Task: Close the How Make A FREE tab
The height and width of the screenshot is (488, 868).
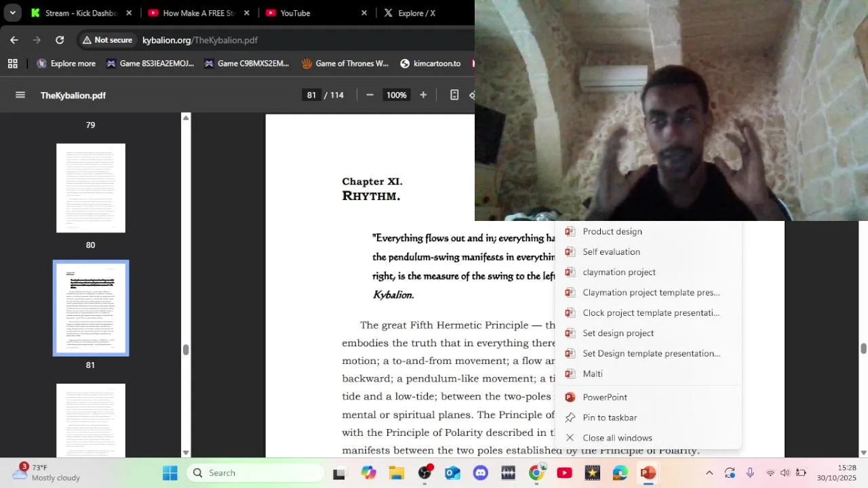Action: click(247, 13)
